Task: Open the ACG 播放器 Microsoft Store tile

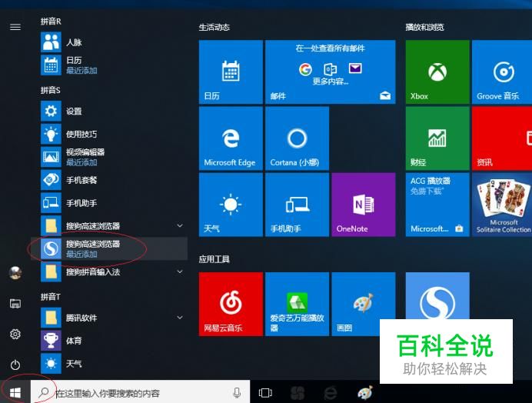Action: [437, 205]
